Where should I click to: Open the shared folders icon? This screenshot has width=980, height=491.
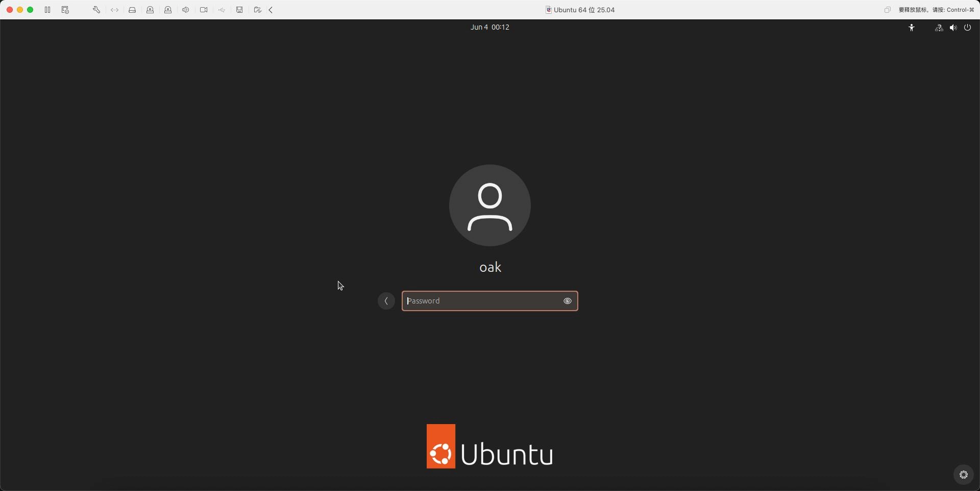click(257, 10)
